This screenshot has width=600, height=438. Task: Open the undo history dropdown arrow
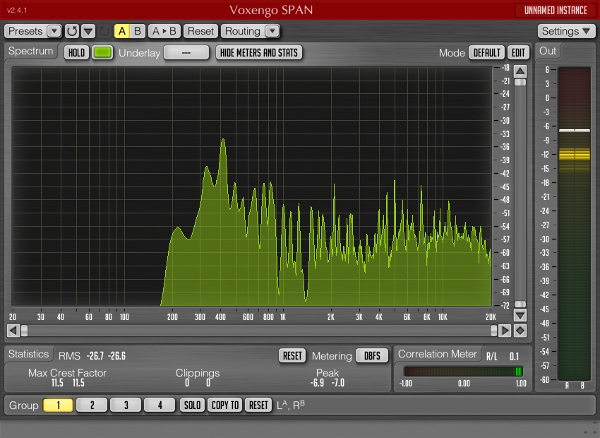[88, 31]
